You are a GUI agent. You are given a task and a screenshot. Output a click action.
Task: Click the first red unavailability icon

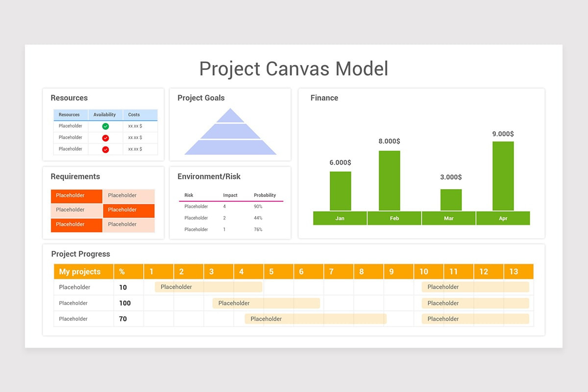pyautogui.click(x=105, y=137)
